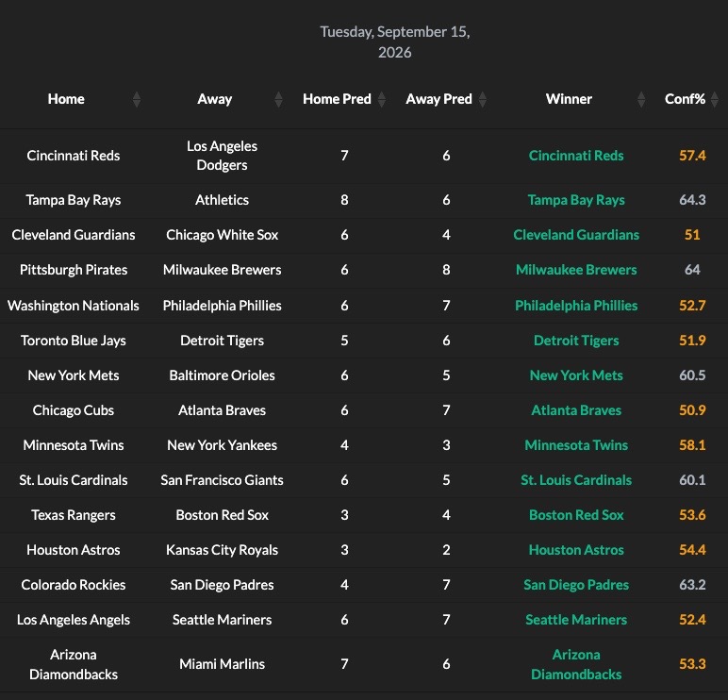Screen dimensions: 728x700
Task: Click New York Mets home team
Action: 74,375
